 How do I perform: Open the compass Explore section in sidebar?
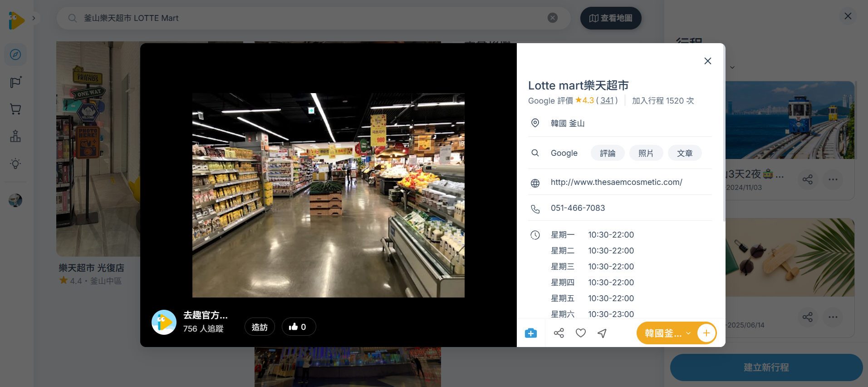(15, 55)
